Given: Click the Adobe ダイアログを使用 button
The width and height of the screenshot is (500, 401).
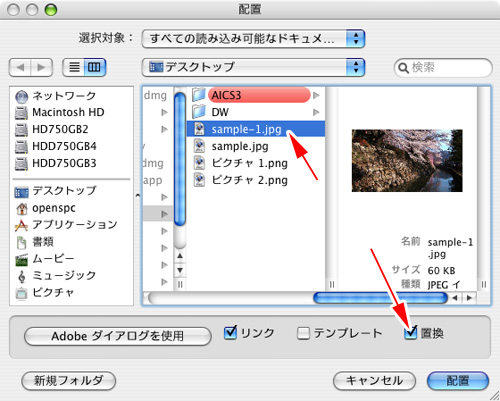Looking at the screenshot, I should [x=118, y=336].
